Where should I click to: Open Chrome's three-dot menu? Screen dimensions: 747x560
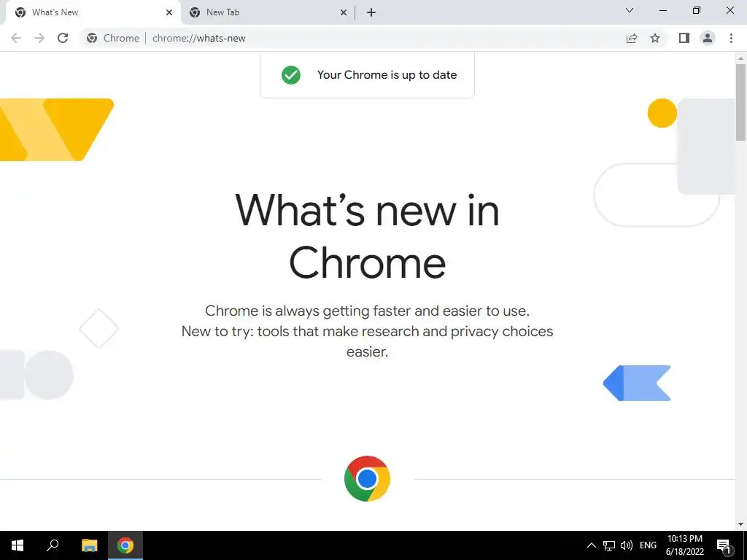[731, 38]
